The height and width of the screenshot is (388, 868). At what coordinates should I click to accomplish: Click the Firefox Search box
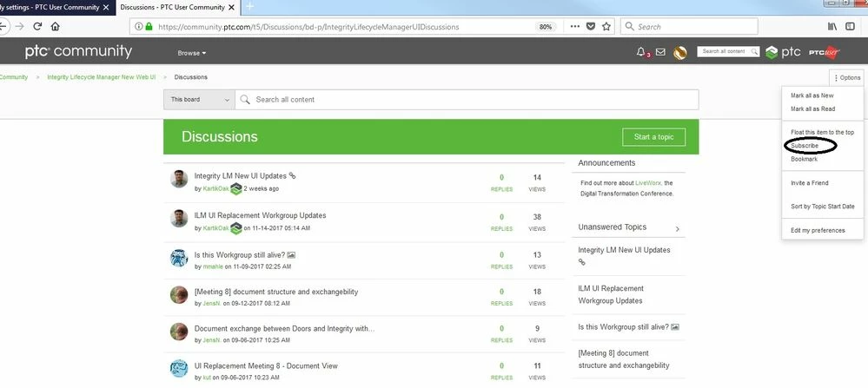689,27
